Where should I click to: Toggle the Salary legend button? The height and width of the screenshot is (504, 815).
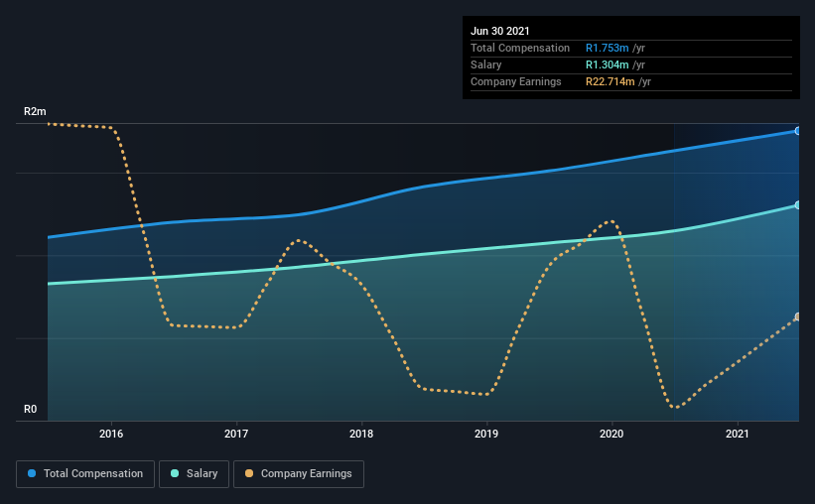(194, 474)
